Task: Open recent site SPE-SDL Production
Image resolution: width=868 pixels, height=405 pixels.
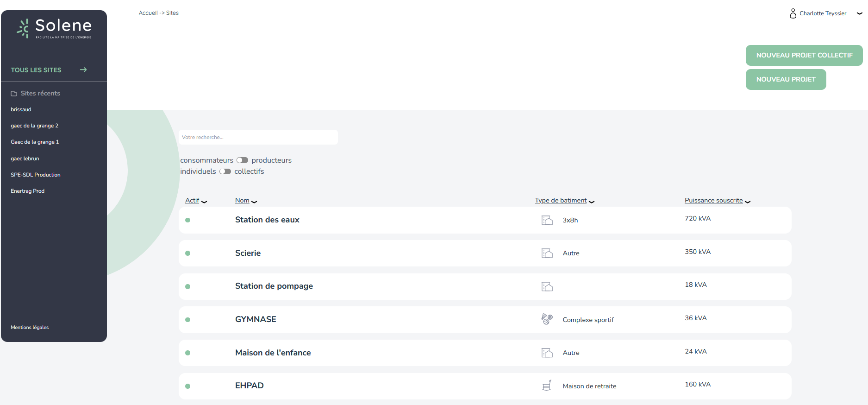Action: click(36, 175)
